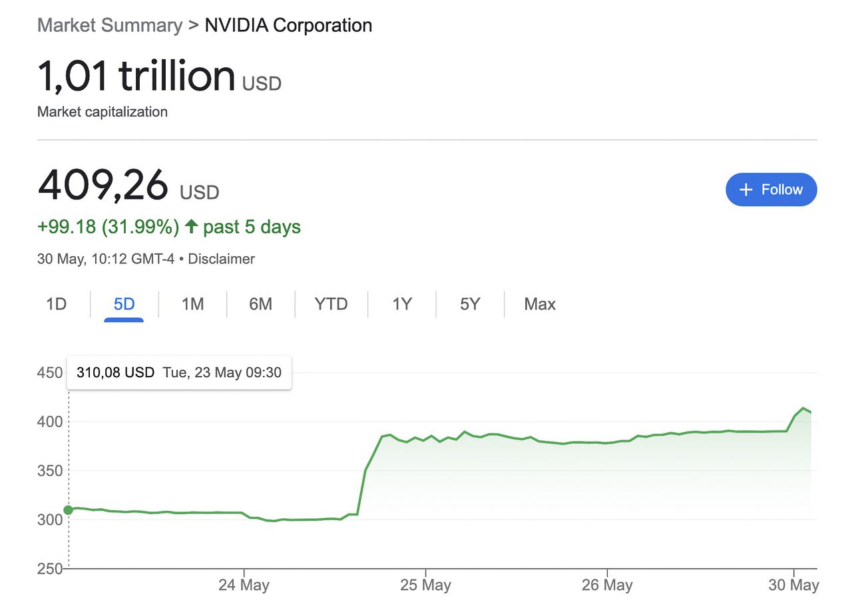
Task: Select the 5D time range tab
Action: point(124,304)
